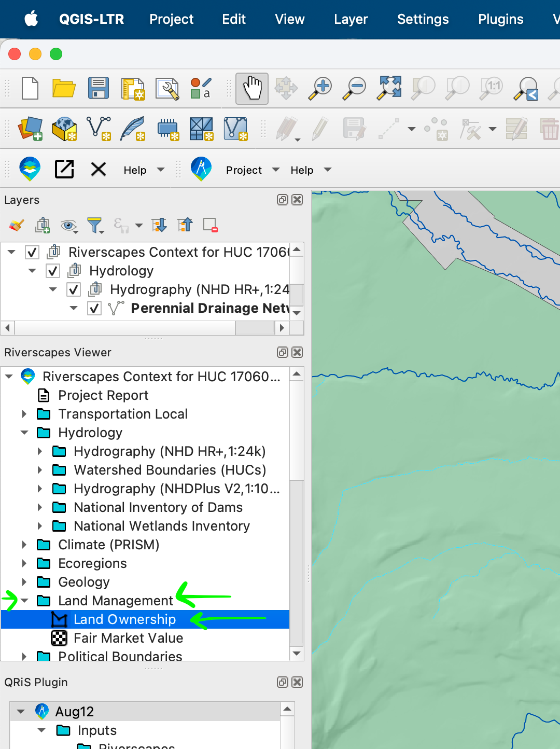Open an existing project folder icon
Viewport: 560px width, 749px height.
point(64,88)
